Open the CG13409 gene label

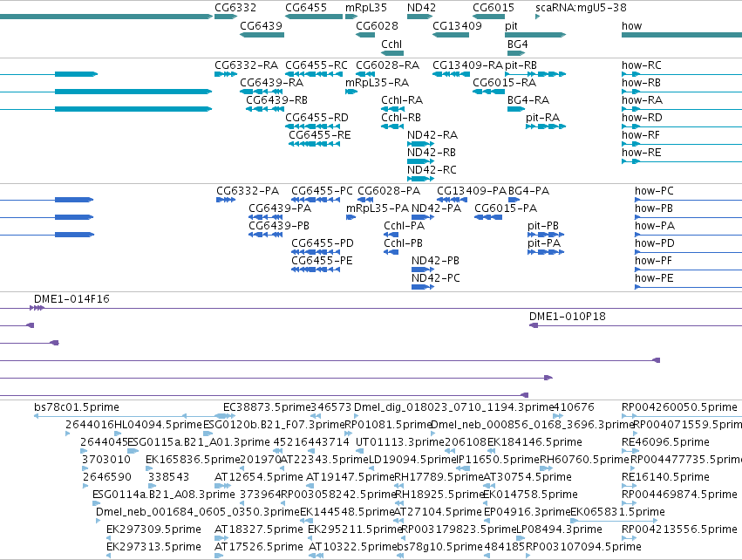[457, 26]
